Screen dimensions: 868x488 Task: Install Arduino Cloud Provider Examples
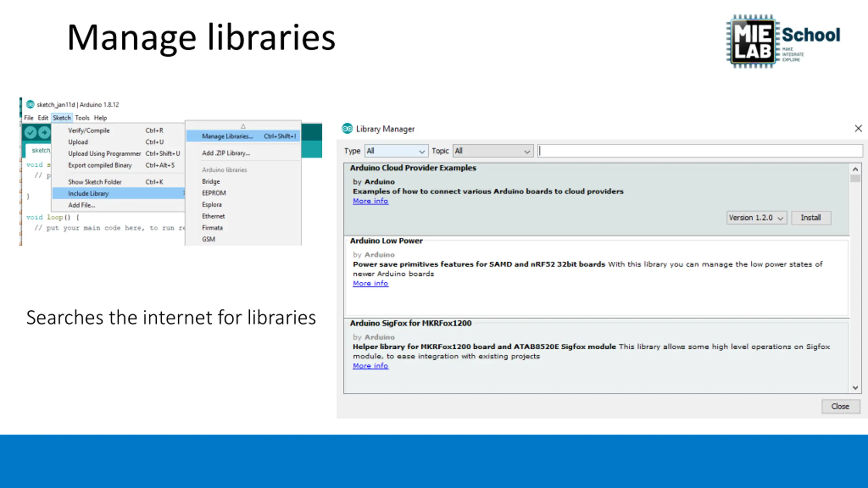(811, 218)
